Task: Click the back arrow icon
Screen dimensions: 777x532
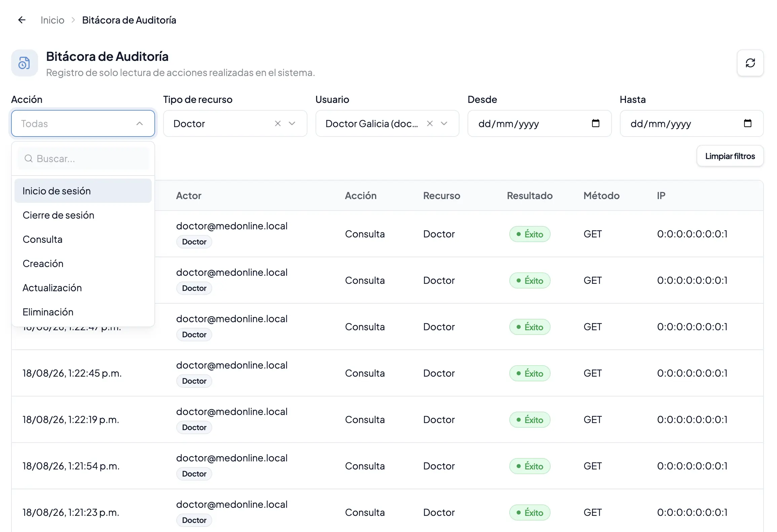Action: [22, 20]
